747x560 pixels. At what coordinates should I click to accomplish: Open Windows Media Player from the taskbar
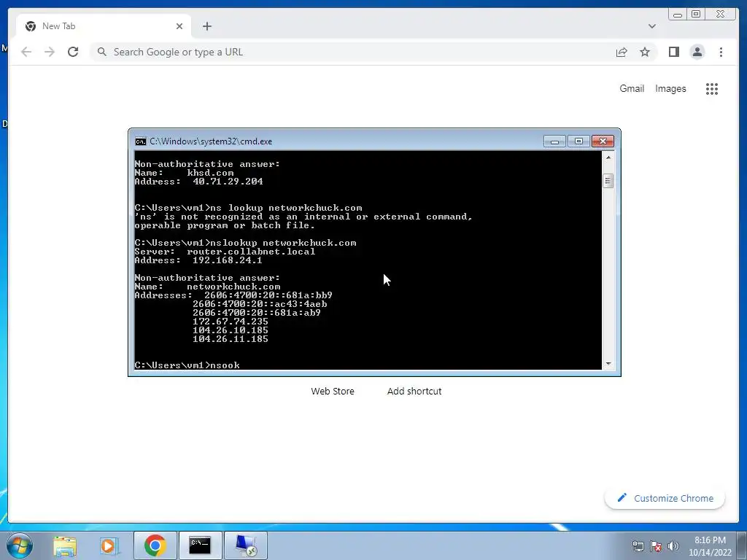coord(109,546)
